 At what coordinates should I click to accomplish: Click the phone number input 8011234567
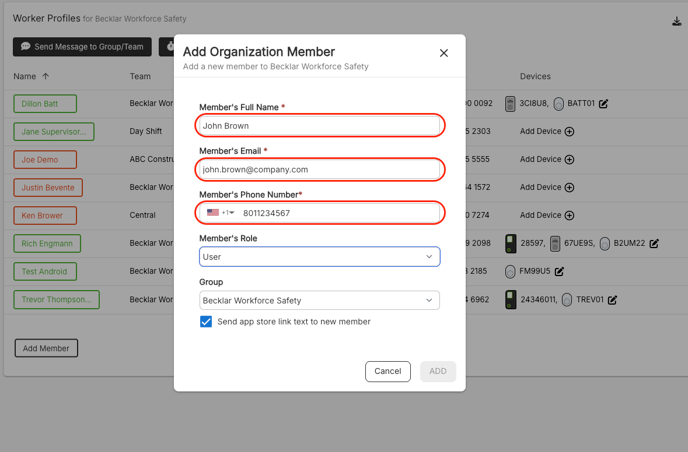[x=338, y=213]
